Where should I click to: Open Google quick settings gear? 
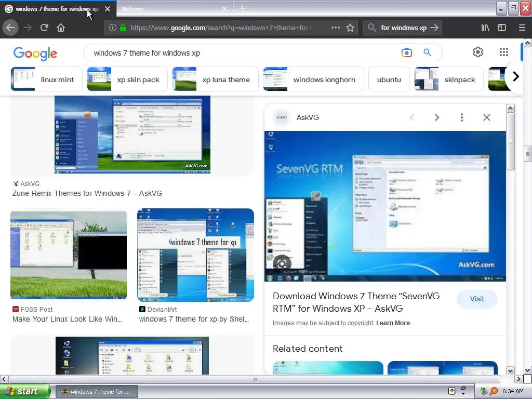click(x=478, y=52)
